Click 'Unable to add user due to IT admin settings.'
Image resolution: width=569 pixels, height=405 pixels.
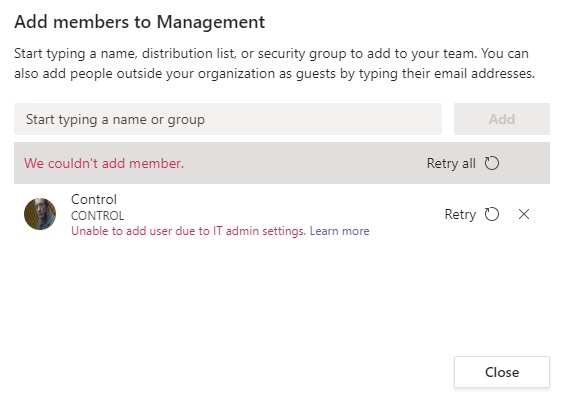(x=189, y=231)
